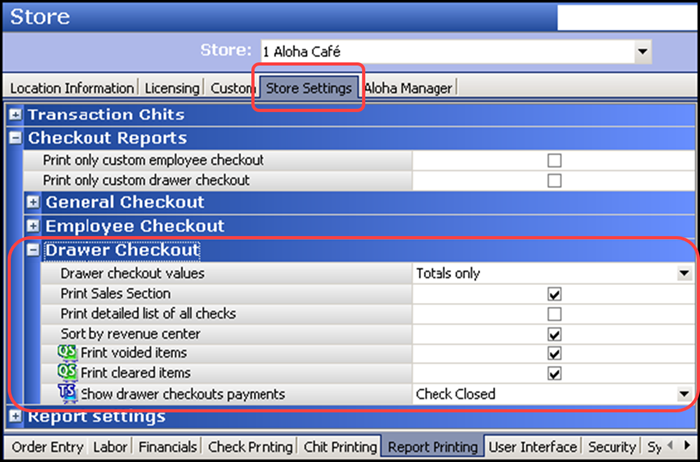Open Drawer checkout values dropdown arrow
The image size is (700, 462).
click(x=684, y=274)
